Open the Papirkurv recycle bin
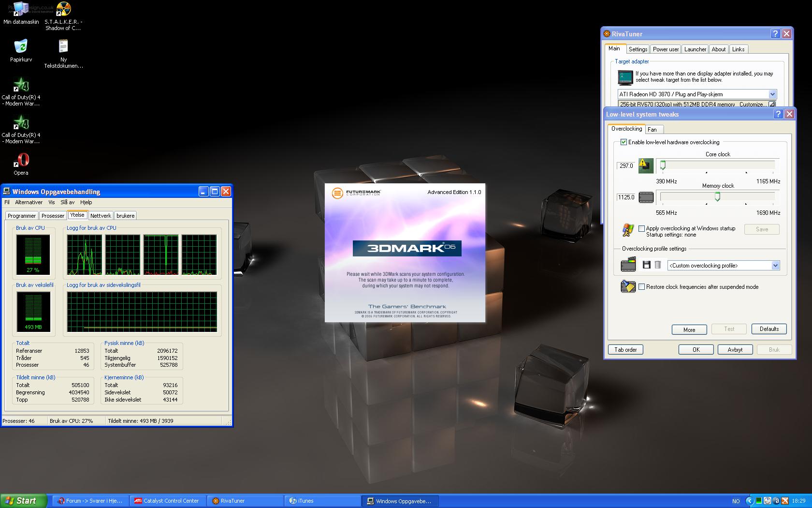 coord(21,46)
